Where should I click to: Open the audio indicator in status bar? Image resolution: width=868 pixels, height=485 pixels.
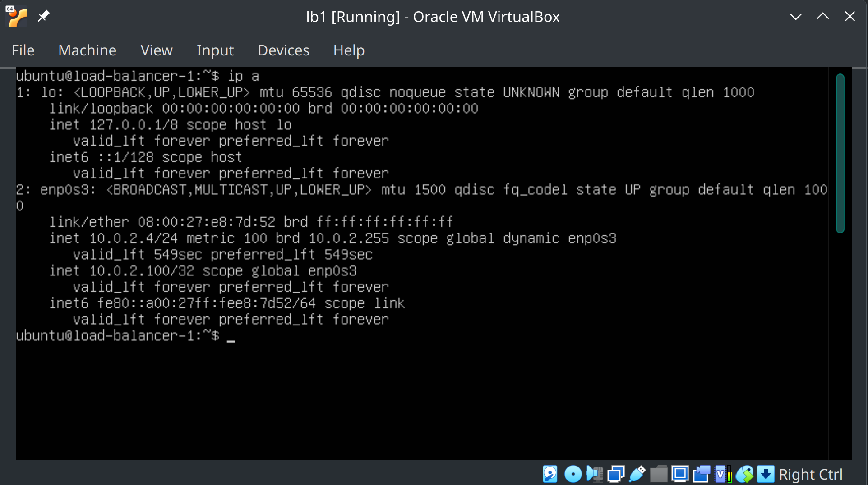point(594,474)
